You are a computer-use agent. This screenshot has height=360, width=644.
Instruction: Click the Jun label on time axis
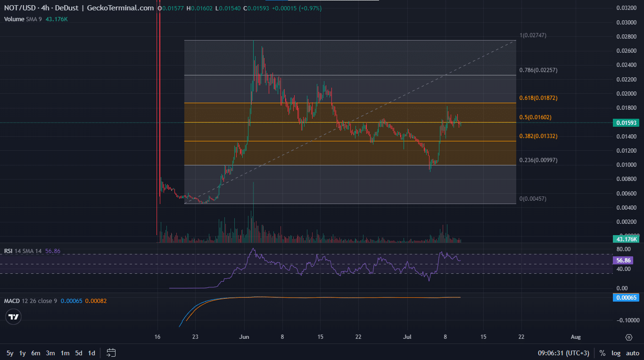pyautogui.click(x=244, y=337)
